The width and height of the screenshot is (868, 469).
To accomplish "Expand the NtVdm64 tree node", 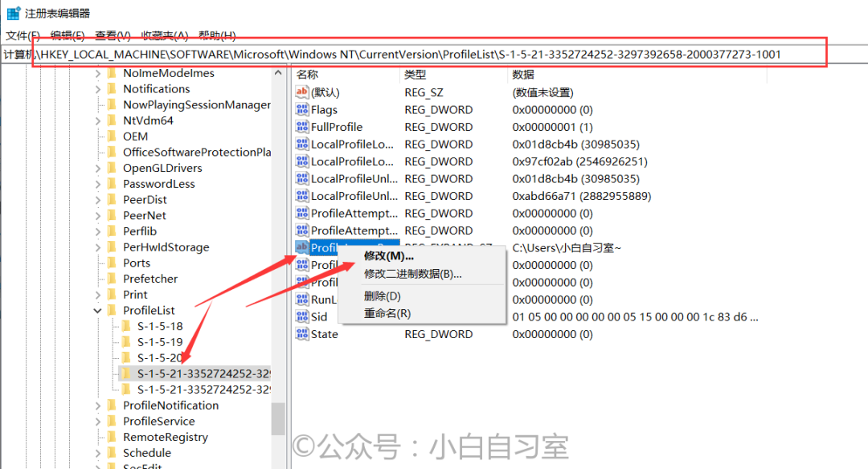I will point(98,120).
